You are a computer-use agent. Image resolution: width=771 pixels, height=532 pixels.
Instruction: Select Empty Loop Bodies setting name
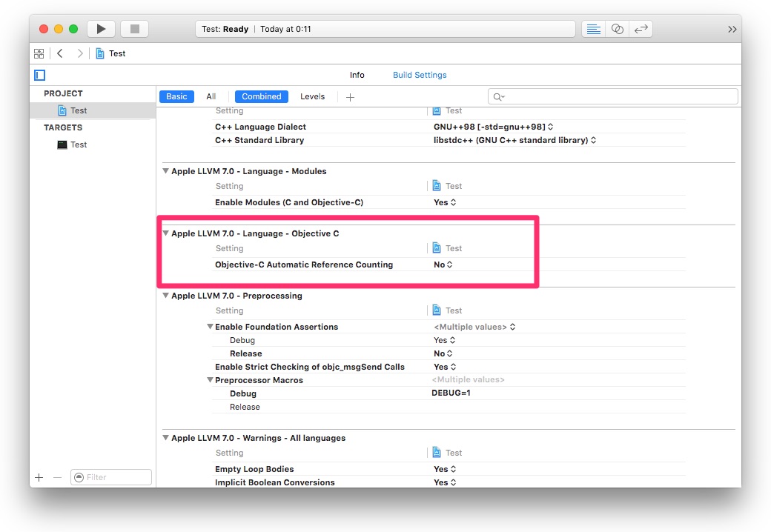[254, 469]
